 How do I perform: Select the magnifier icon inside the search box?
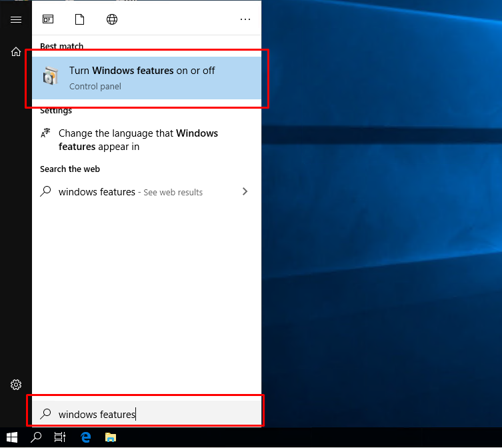45,414
